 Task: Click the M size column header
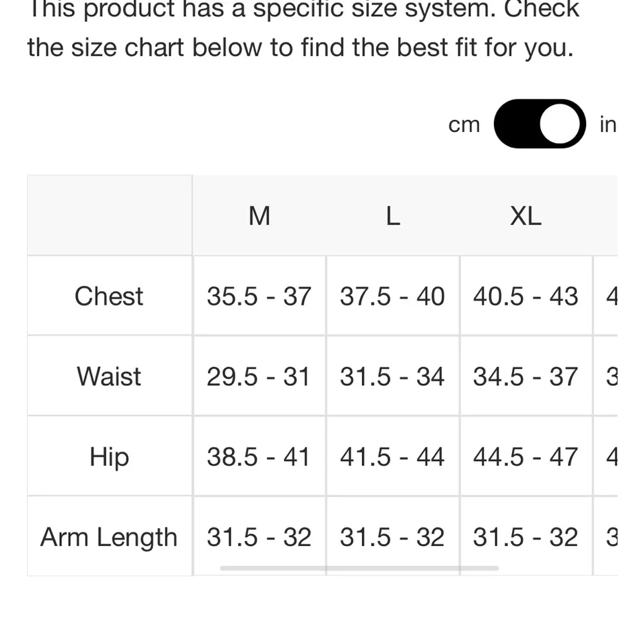[x=259, y=216]
